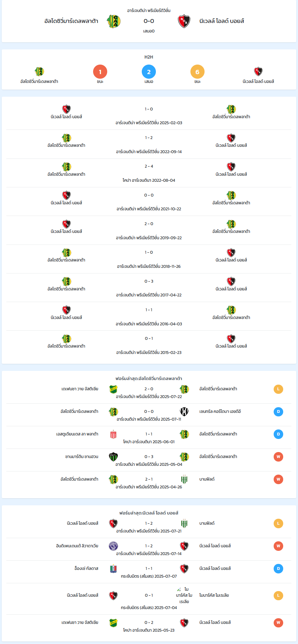Image resolution: width=298 pixels, height=644 pixels.
Task: Click the Banfield team name in Aldosivi's form
Action: pyautogui.click(x=207, y=479)
